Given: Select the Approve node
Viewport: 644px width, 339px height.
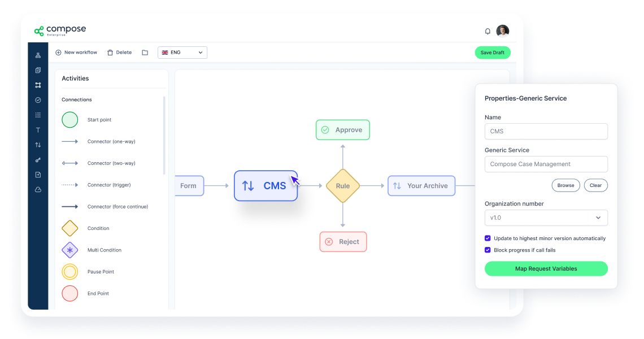Looking at the screenshot, I should tap(343, 130).
